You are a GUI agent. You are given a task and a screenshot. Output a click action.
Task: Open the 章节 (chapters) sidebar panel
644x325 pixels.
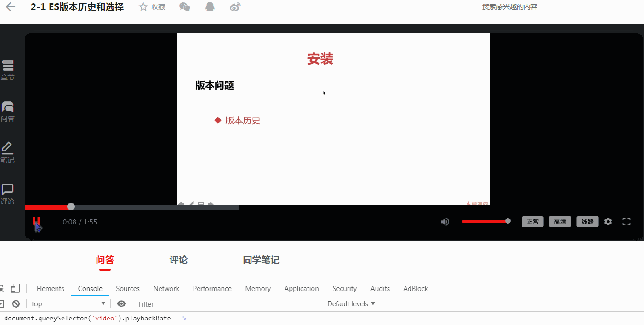point(8,69)
